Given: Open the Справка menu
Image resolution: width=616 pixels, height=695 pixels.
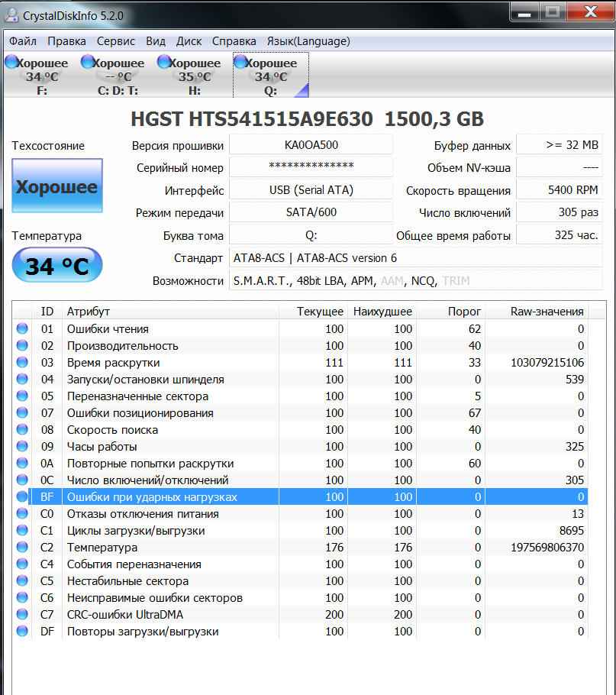Looking at the screenshot, I should click(x=234, y=41).
